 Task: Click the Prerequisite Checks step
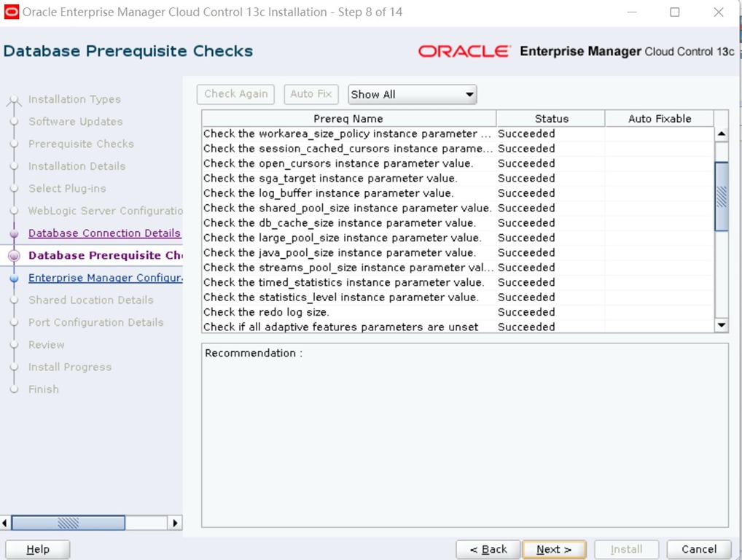point(81,144)
